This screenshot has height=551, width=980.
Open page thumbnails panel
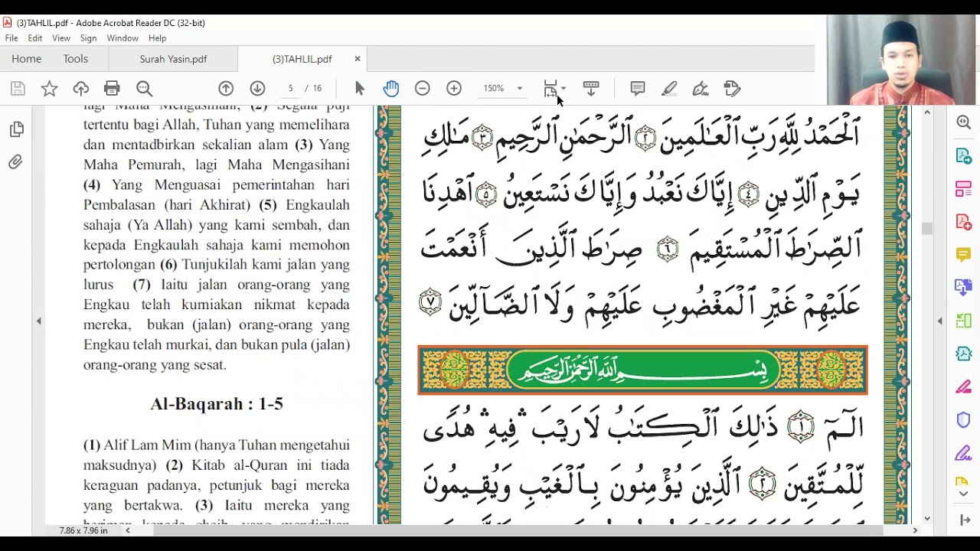[17, 130]
